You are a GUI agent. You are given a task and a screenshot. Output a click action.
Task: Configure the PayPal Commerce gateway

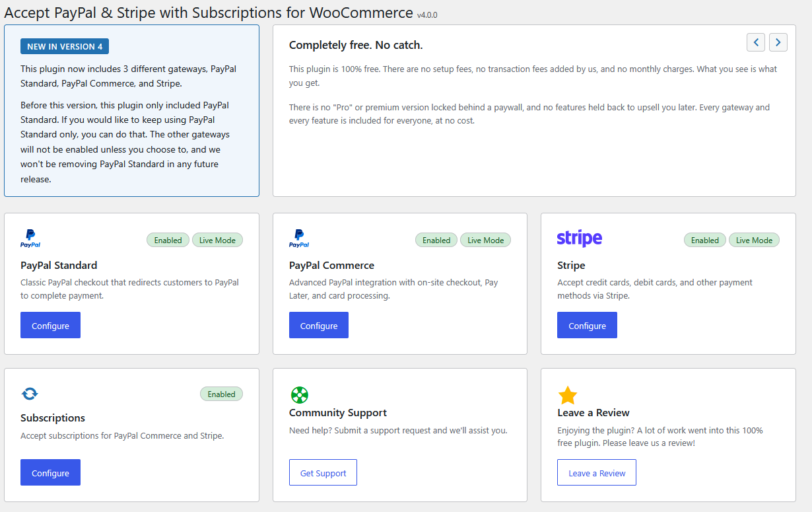pyautogui.click(x=319, y=326)
